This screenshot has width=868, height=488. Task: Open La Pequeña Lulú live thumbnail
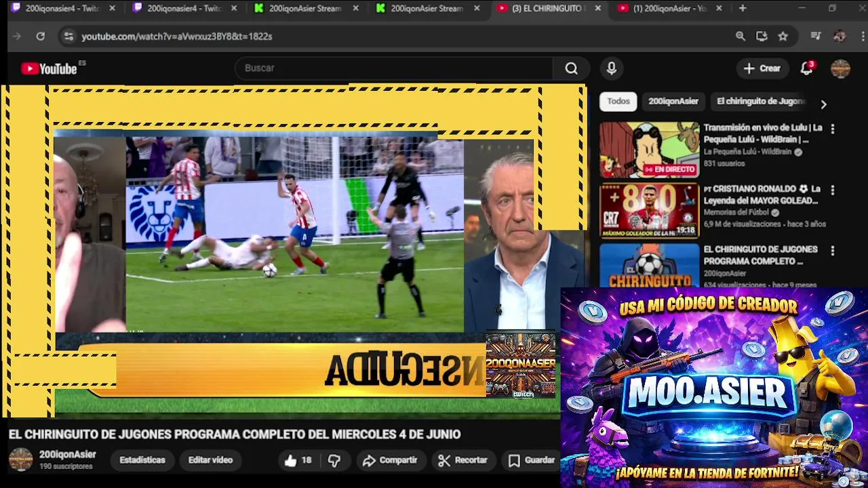[649, 150]
